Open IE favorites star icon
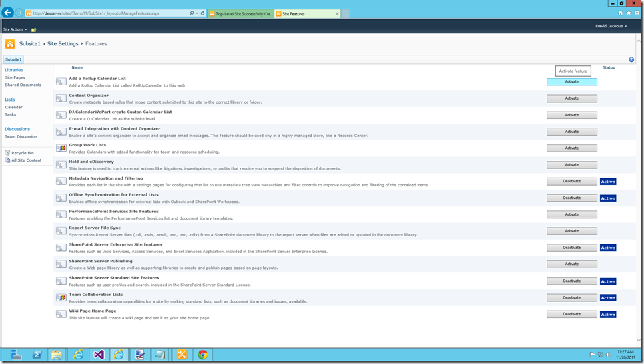This screenshot has width=644, height=364. pyautogui.click(x=629, y=13)
